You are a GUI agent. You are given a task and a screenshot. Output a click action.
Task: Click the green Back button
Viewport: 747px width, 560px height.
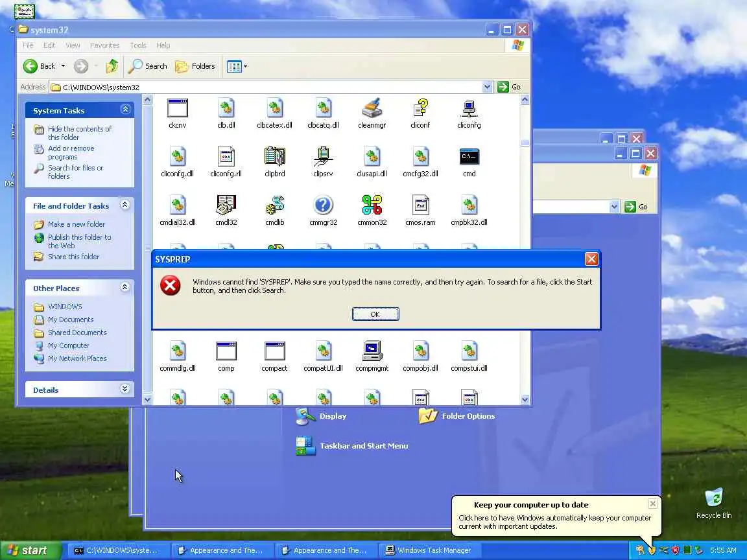[x=39, y=66]
